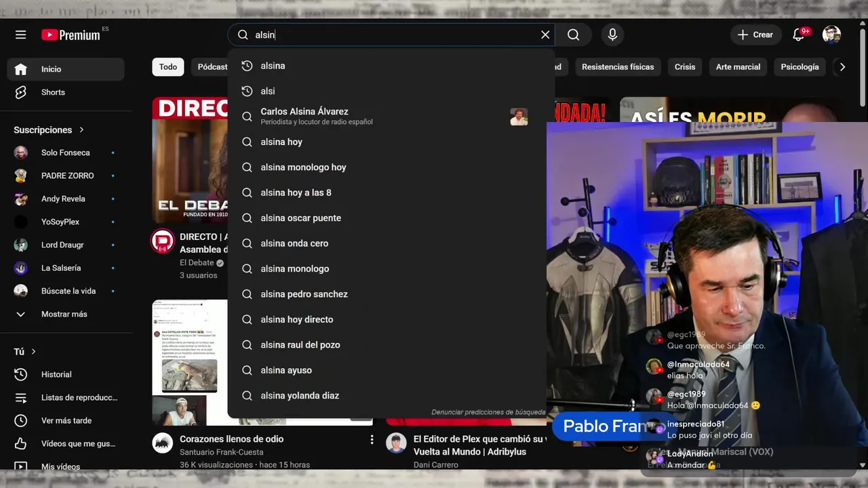Pick the 'alsina monologo' suggestion

[x=391, y=269]
